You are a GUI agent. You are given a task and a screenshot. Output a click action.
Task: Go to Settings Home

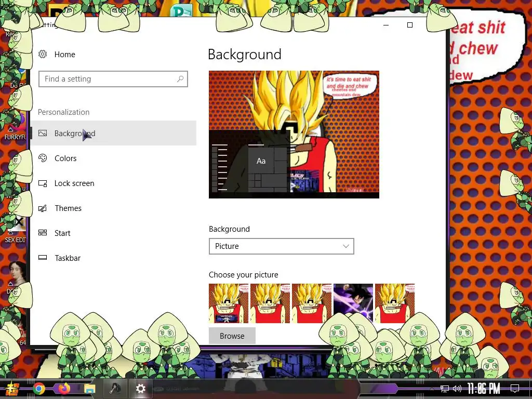coord(64,54)
